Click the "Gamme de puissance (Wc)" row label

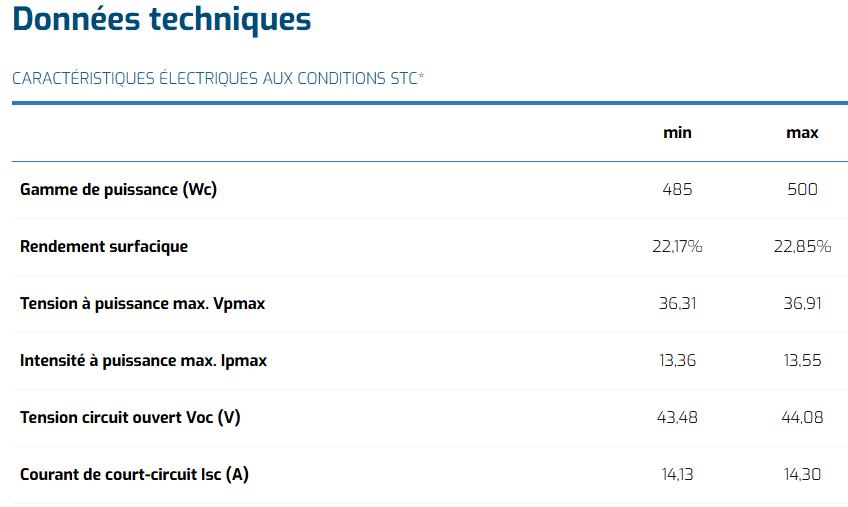click(x=118, y=189)
